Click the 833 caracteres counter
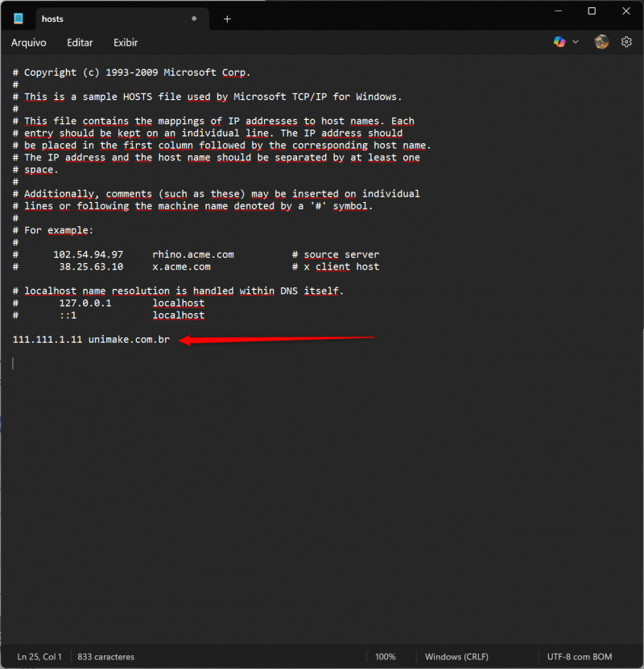 [x=105, y=656]
